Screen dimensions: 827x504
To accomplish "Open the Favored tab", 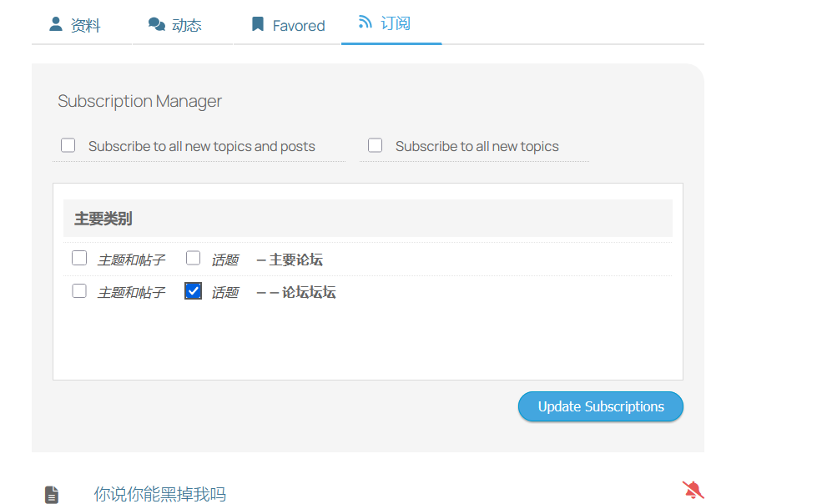I will [287, 25].
